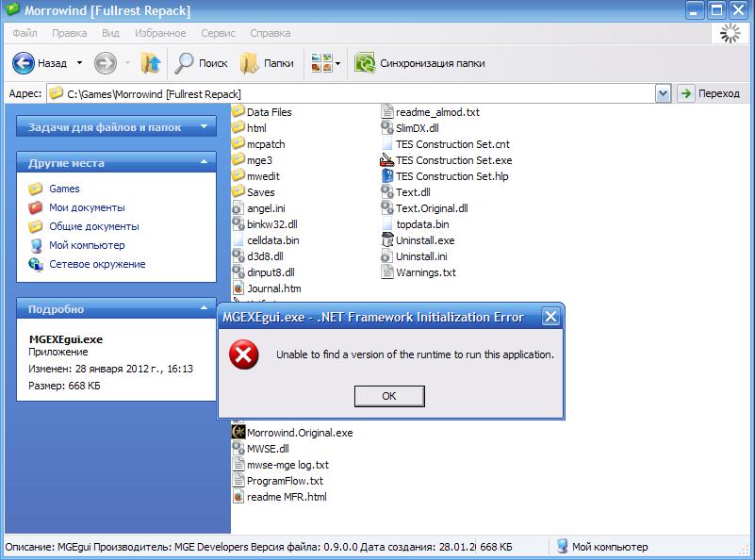Open the Файл menu
The image size is (755, 560).
point(25,33)
